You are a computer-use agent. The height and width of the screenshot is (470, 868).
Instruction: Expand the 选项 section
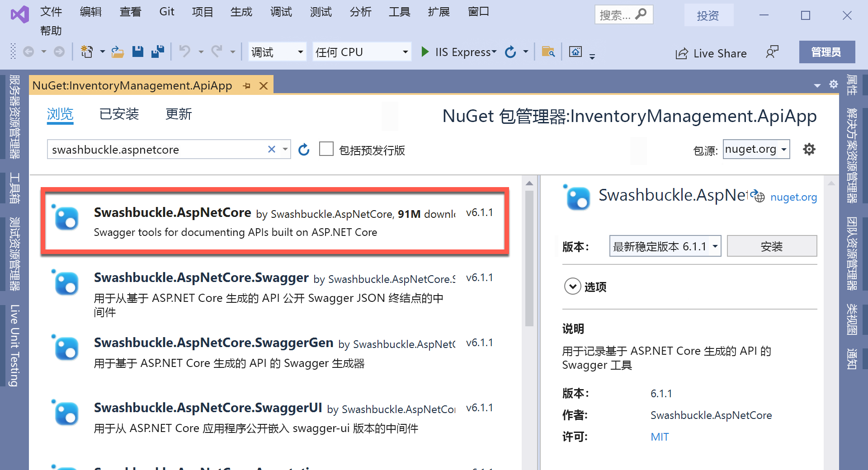pos(573,287)
